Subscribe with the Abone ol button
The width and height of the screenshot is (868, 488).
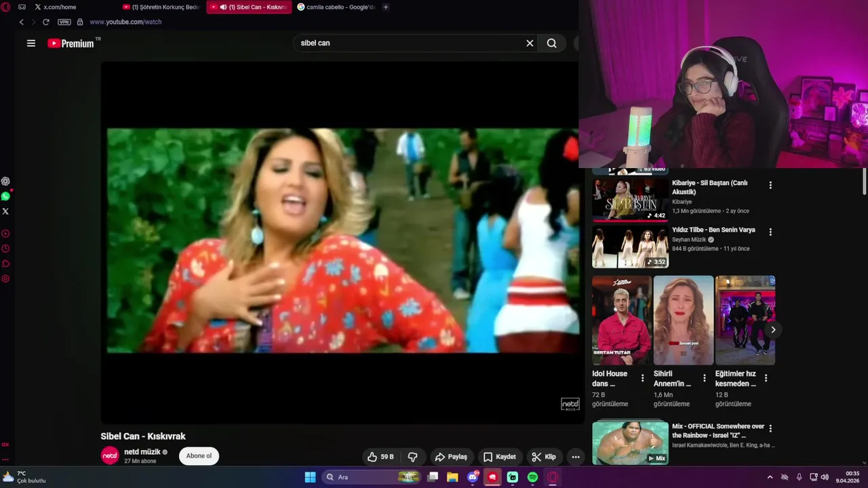(x=199, y=456)
